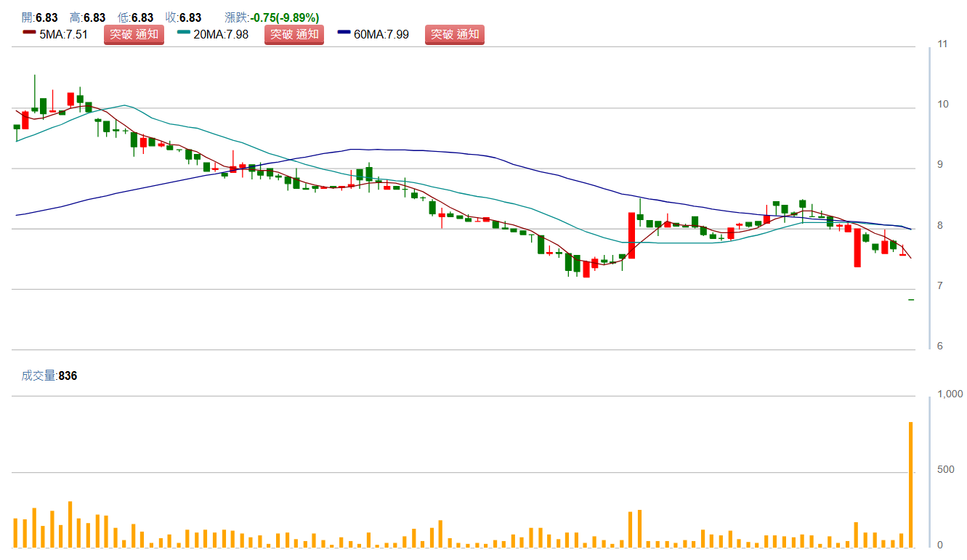
Task: Click the navy 60MA legend line marker
Action: tap(344, 32)
